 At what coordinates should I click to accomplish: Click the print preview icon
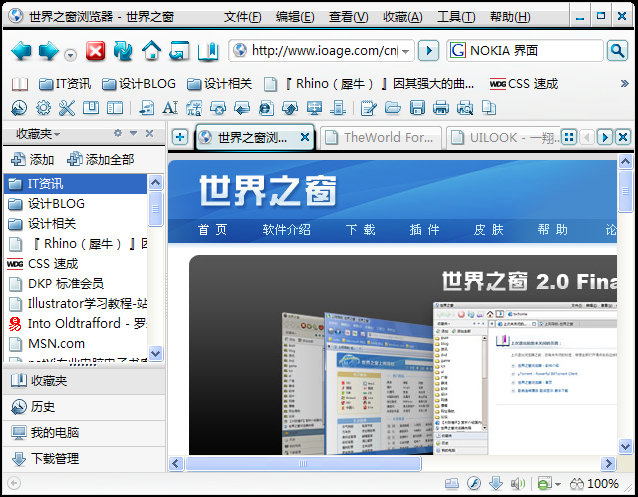click(x=465, y=108)
